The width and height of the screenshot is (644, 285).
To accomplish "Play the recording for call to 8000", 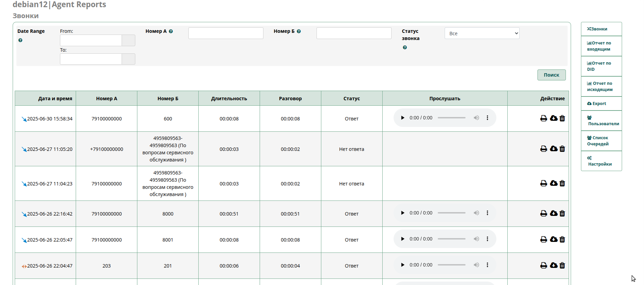I will (402, 213).
